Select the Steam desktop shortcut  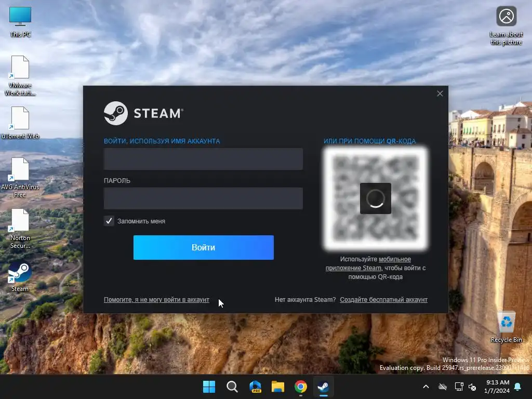tap(20, 277)
